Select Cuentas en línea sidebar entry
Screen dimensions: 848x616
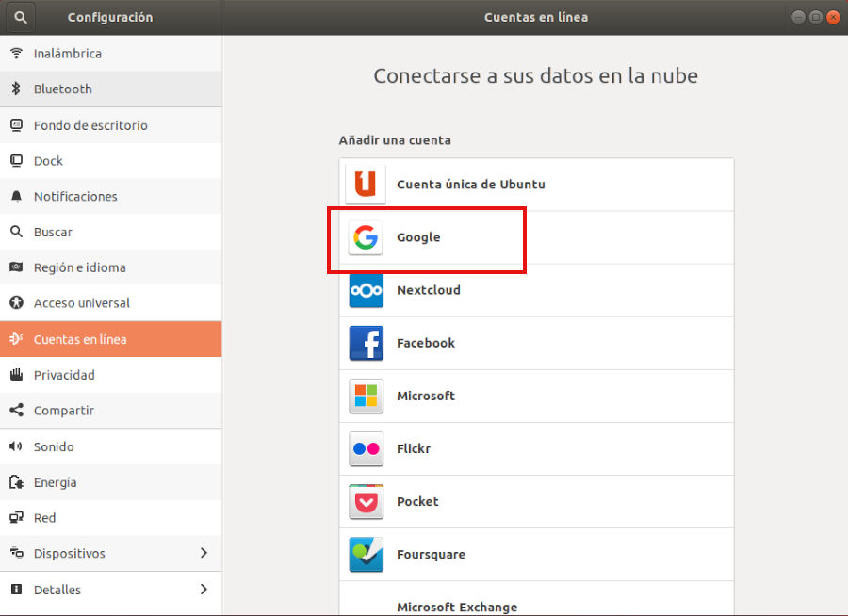(111, 339)
